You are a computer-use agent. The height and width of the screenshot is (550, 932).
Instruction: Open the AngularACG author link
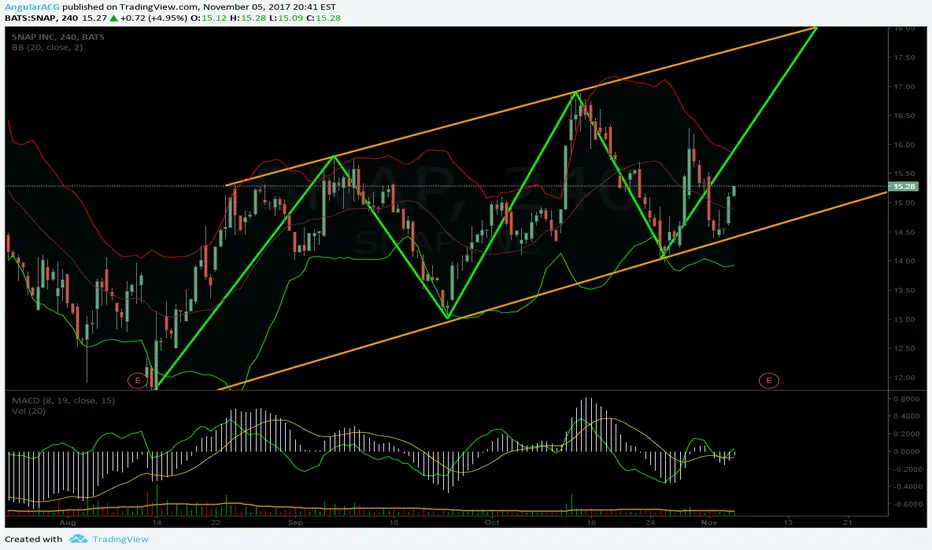point(32,7)
